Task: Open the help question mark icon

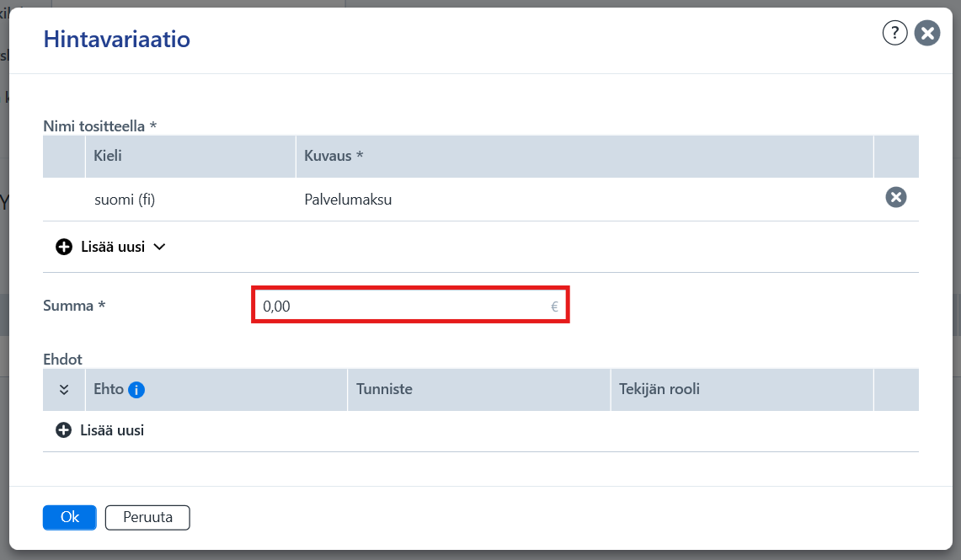Action: (894, 33)
